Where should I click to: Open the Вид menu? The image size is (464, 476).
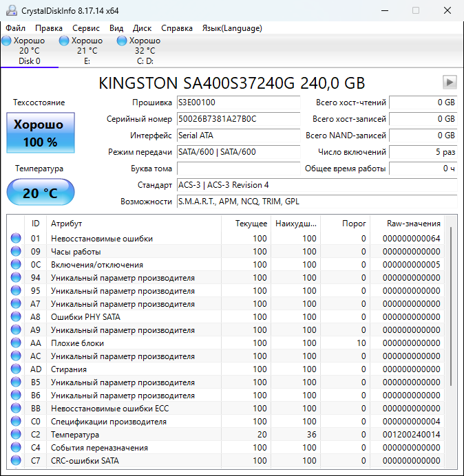(116, 28)
